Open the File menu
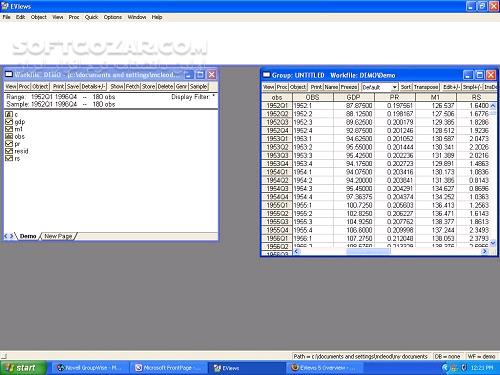 (6, 17)
